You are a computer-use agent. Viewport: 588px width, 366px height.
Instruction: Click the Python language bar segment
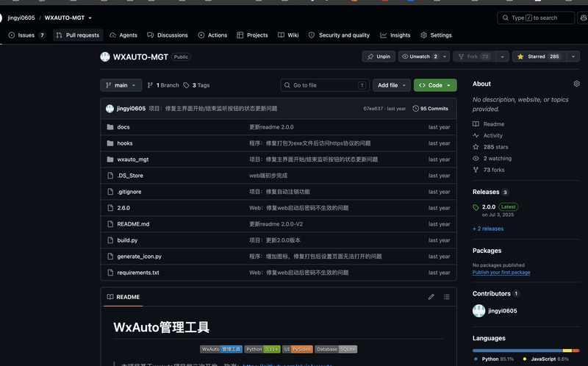coord(517,351)
